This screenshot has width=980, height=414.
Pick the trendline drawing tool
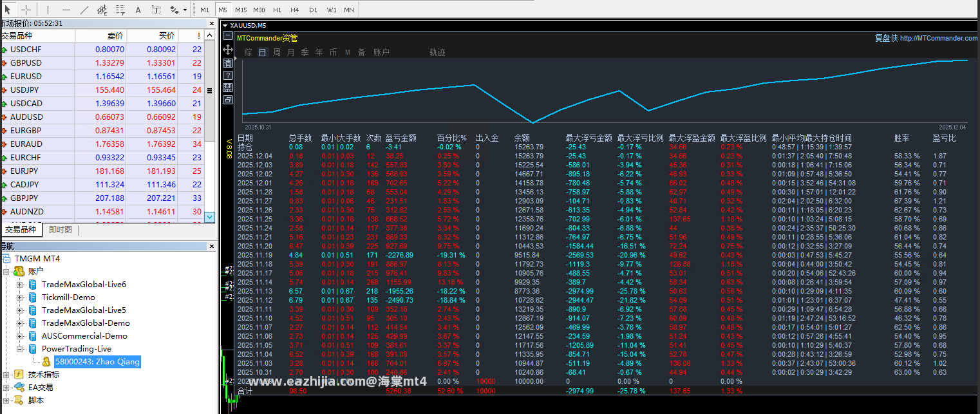click(84, 10)
